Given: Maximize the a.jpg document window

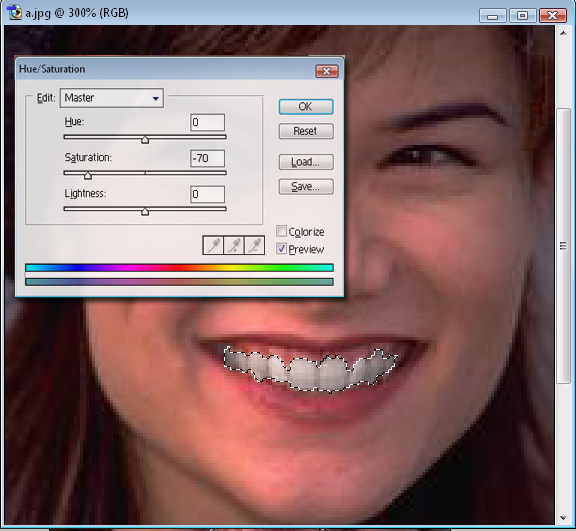Looking at the screenshot, I should point(522,15).
